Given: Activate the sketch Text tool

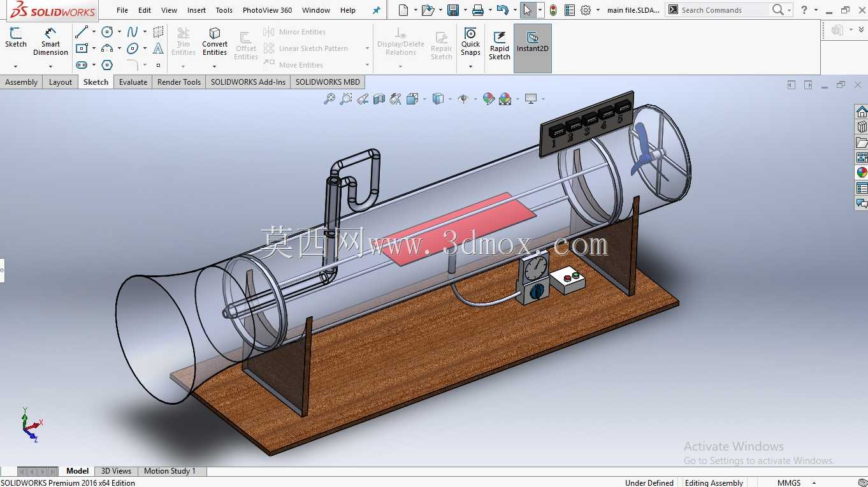Looking at the screenshot, I should (158, 48).
